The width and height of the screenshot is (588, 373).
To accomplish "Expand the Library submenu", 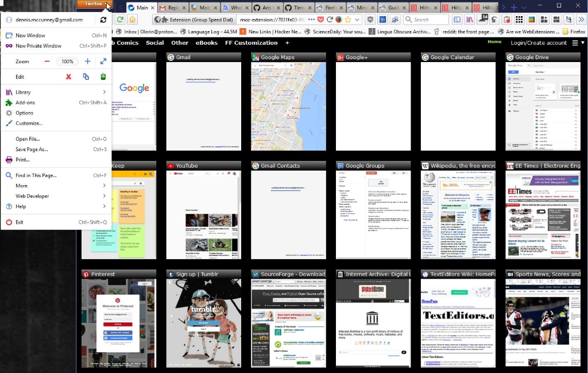I will 56,92.
